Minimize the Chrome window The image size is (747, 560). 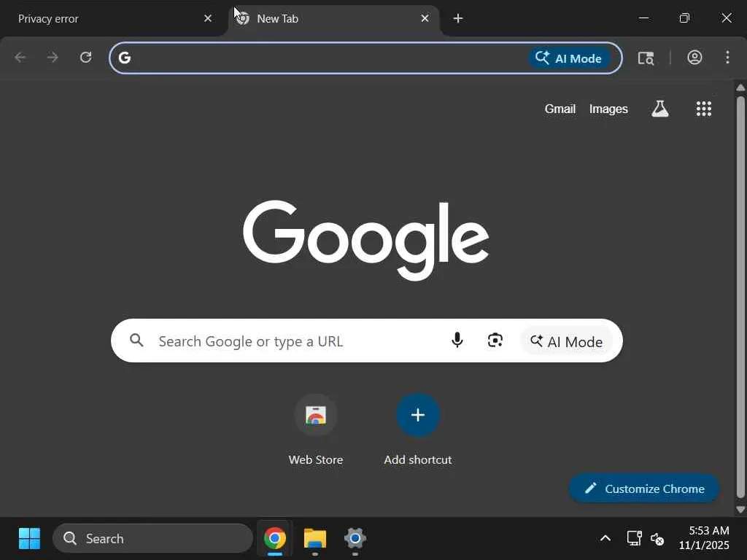point(643,18)
